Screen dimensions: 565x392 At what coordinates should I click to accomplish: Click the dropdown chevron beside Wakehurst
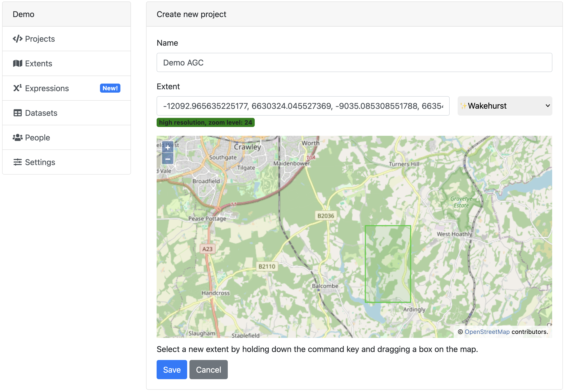tap(547, 106)
